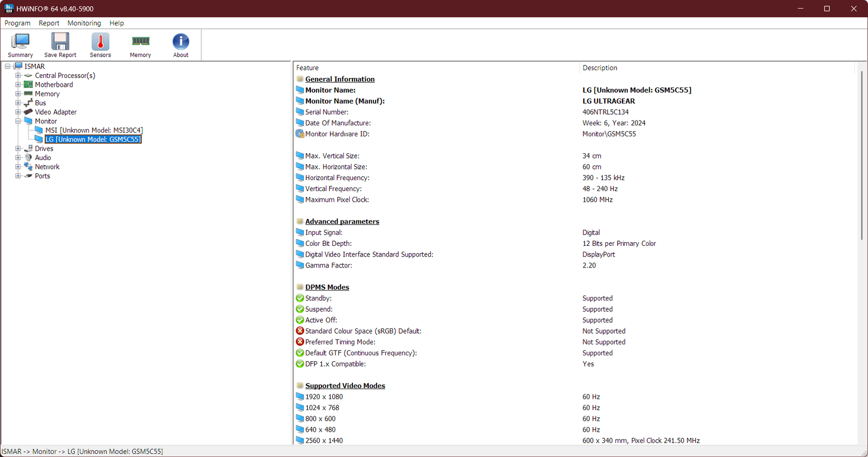The width and height of the screenshot is (868, 457).
Task: Click the Date Of Manufacture row label
Action: pos(338,123)
